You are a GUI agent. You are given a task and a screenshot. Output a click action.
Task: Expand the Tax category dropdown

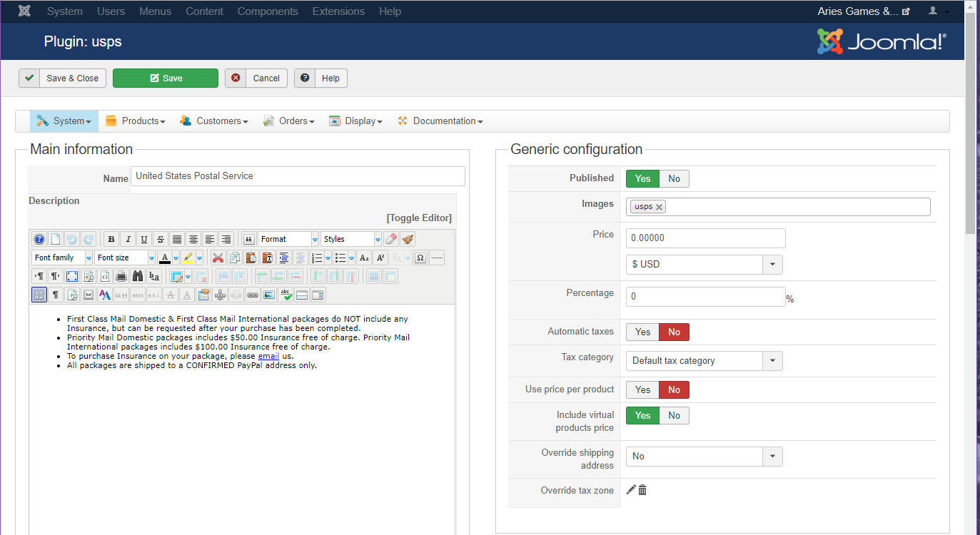(x=704, y=361)
